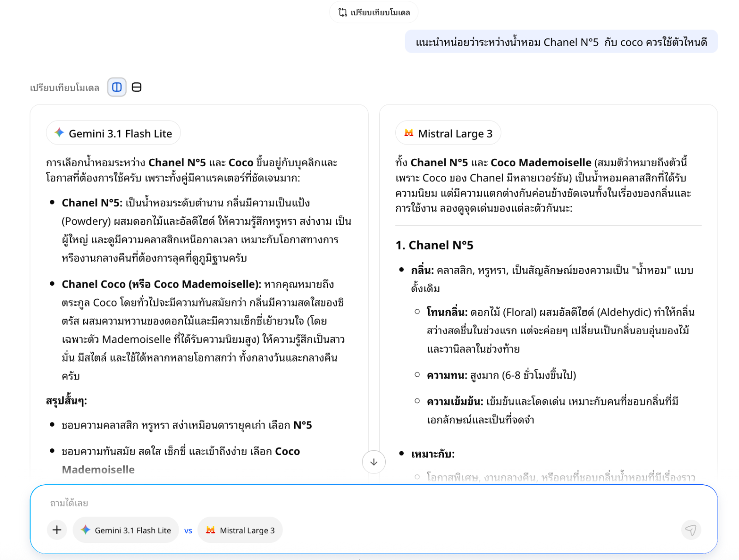Click the 'สรุปสั้นๆ:' heading in Gemini response
The image size is (739, 560).
(x=67, y=401)
